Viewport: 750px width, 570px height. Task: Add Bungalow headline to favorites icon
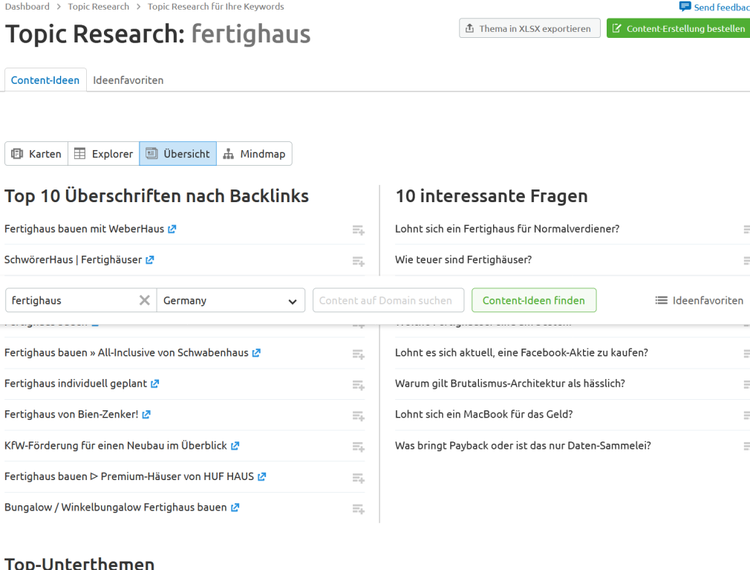click(x=358, y=509)
